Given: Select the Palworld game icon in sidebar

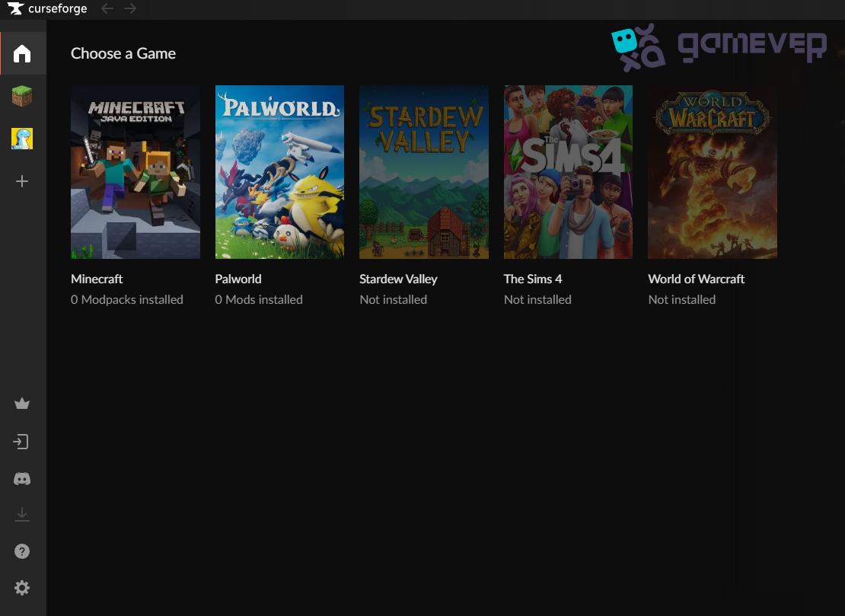Looking at the screenshot, I should tap(21, 138).
